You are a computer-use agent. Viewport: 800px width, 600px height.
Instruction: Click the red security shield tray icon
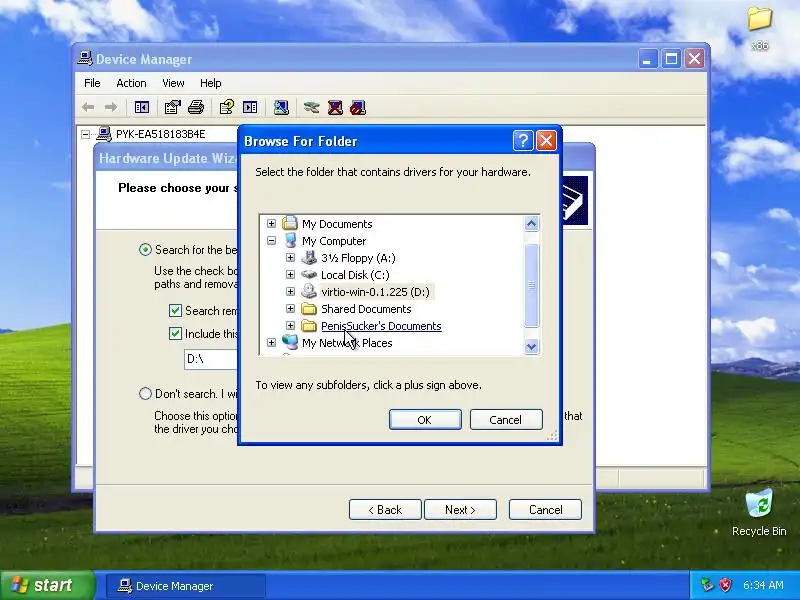tap(725, 585)
